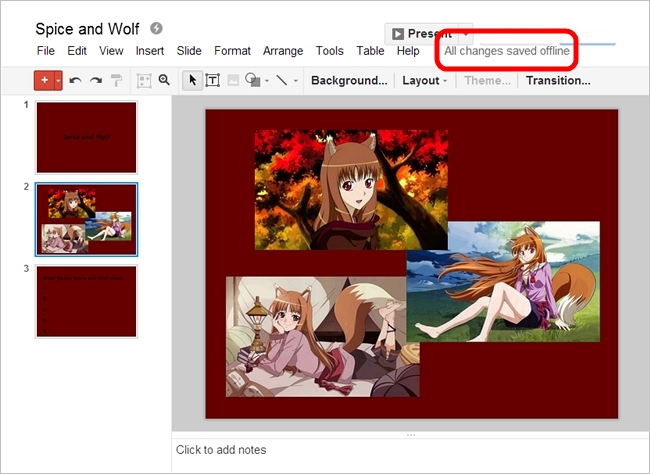650x474 pixels.
Task: Click the zoom magnifier tool
Action: pos(164,80)
